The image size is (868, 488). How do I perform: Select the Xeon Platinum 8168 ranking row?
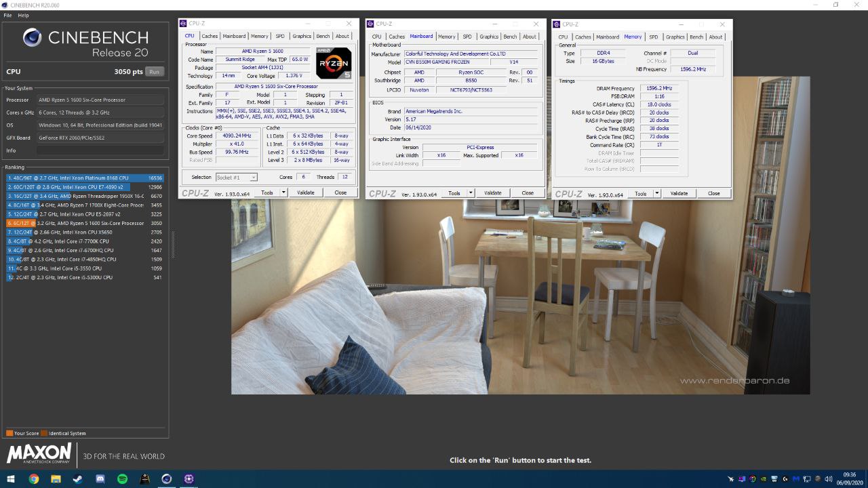(x=85, y=178)
